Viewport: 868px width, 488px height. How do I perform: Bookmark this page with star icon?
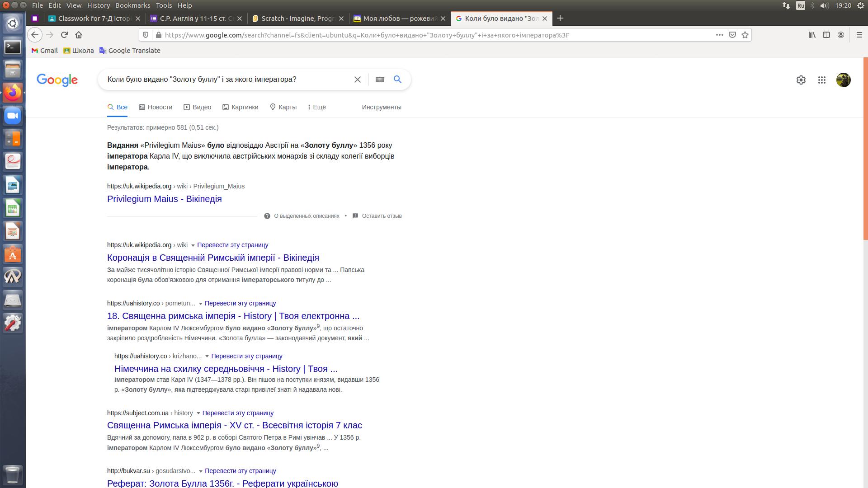745,35
